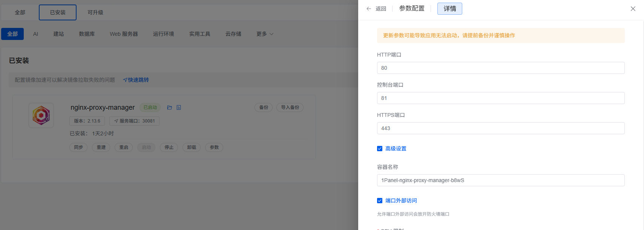This screenshot has width=644, height=230.
Task: Click the 同步 sync button
Action: [78, 147]
